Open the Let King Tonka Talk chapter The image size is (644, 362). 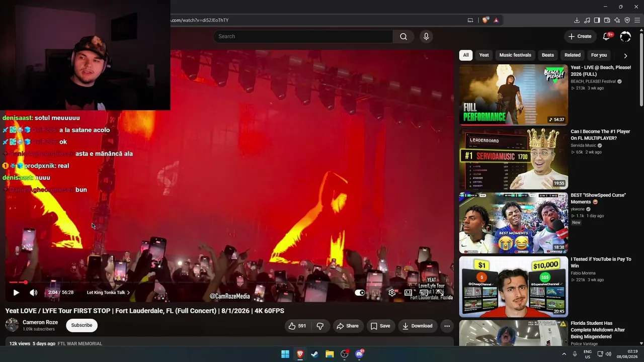pyautogui.click(x=108, y=292)
